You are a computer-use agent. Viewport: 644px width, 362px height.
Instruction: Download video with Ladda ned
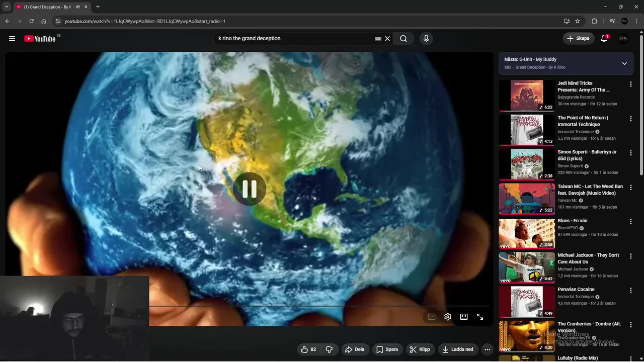pyautogui.click(x=457, y=349)
